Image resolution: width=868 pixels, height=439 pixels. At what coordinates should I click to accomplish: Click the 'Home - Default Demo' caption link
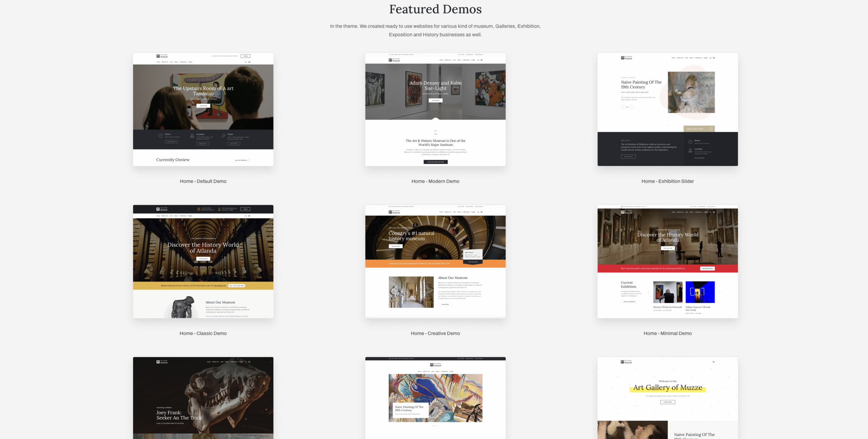[203, 181]
